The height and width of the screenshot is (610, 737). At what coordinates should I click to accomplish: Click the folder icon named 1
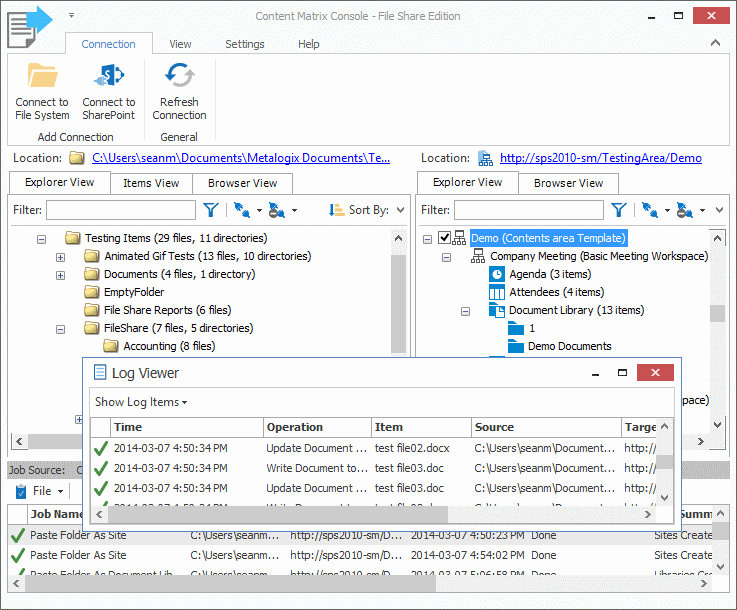516,328
